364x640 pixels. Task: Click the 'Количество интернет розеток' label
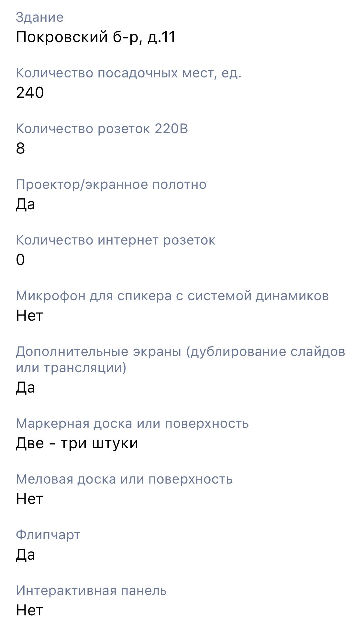coord(116,240)
